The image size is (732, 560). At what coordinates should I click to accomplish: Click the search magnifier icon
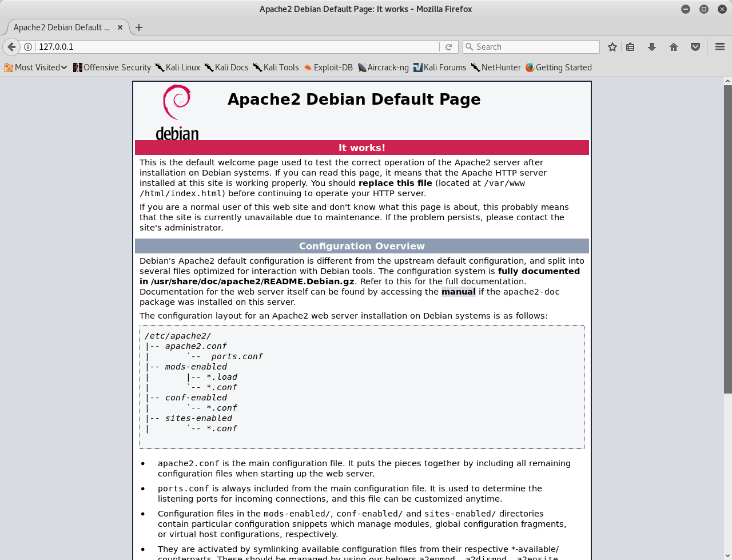(x=470, y=47)
